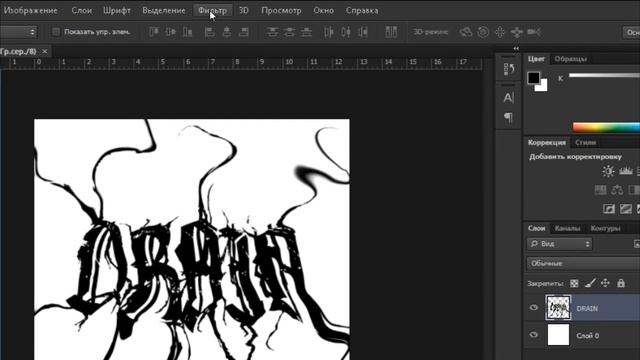The image size is (640, 360).
Task: Open the Окно menu
Action: pos(324,11)
